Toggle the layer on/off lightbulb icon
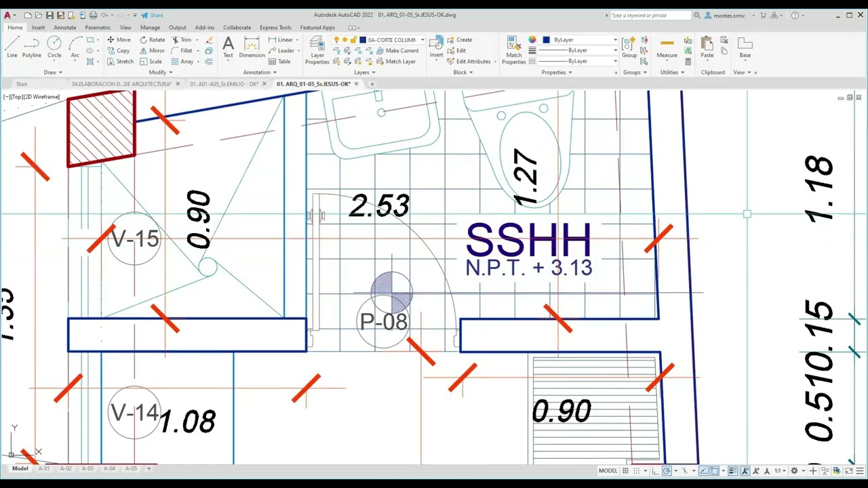868x488 pixels. click(336, 40)
